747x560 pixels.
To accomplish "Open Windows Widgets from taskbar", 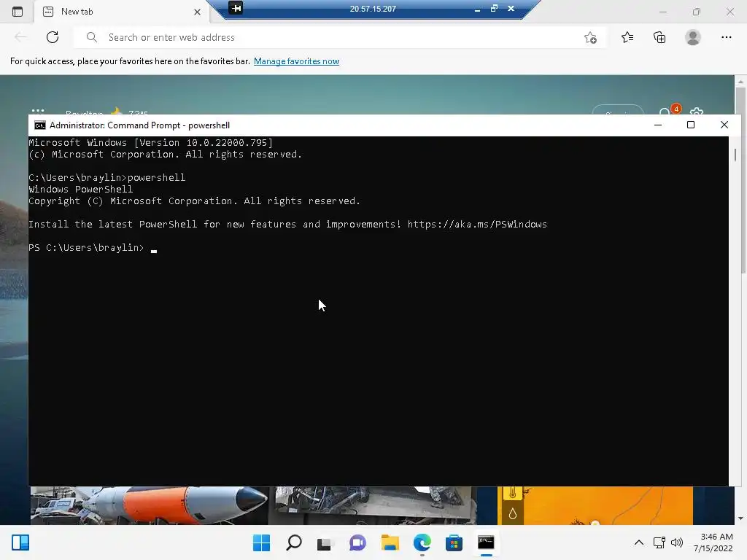I will (20, 542).
